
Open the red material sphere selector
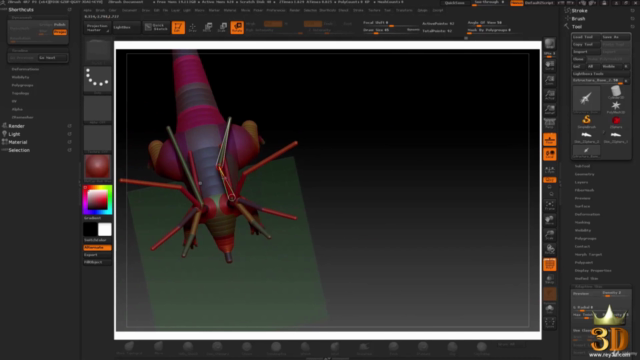98,167
